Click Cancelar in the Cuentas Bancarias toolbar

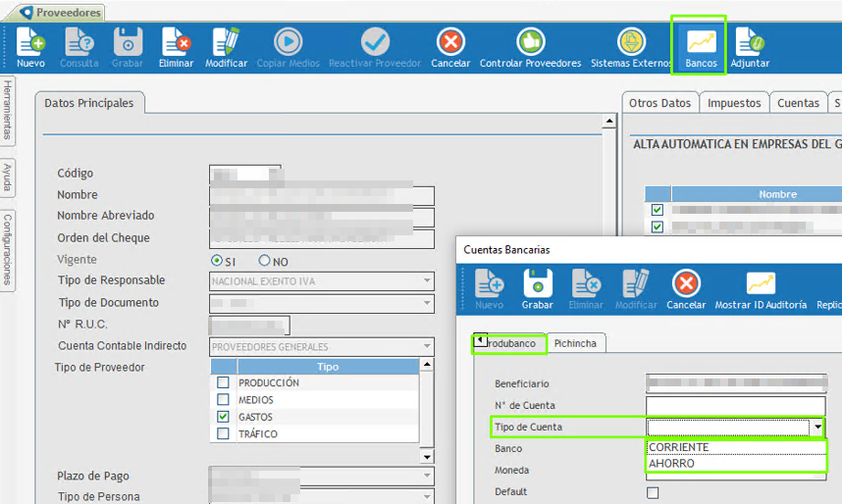tap(686, 289)
